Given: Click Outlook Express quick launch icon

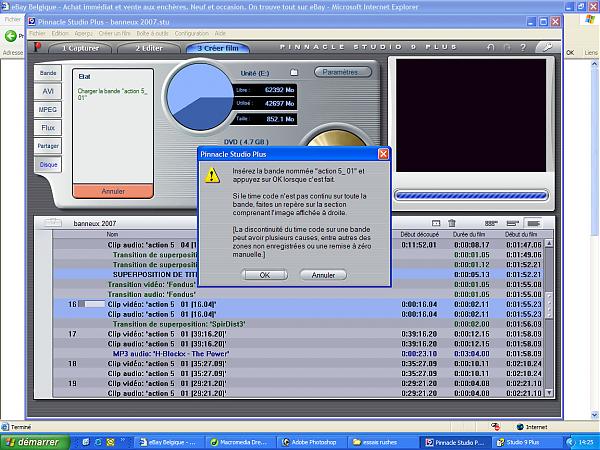Looking at the screenshot, I should point(110,442).
